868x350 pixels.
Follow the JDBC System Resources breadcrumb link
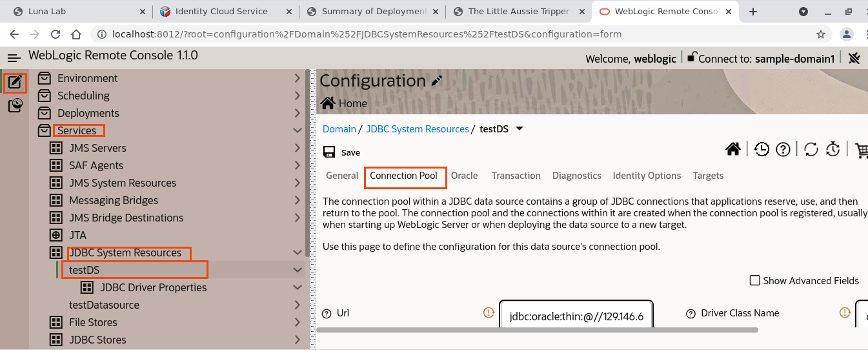pos(418,129)
